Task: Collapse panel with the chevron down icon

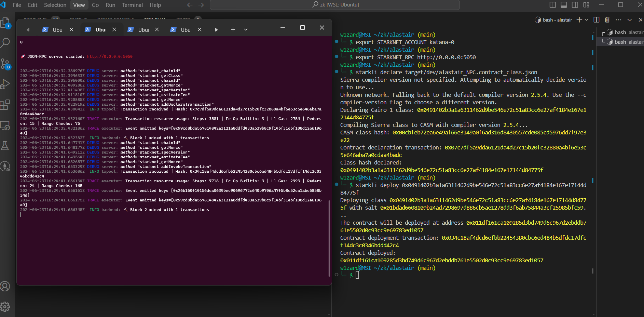Action: click(630, 20)
